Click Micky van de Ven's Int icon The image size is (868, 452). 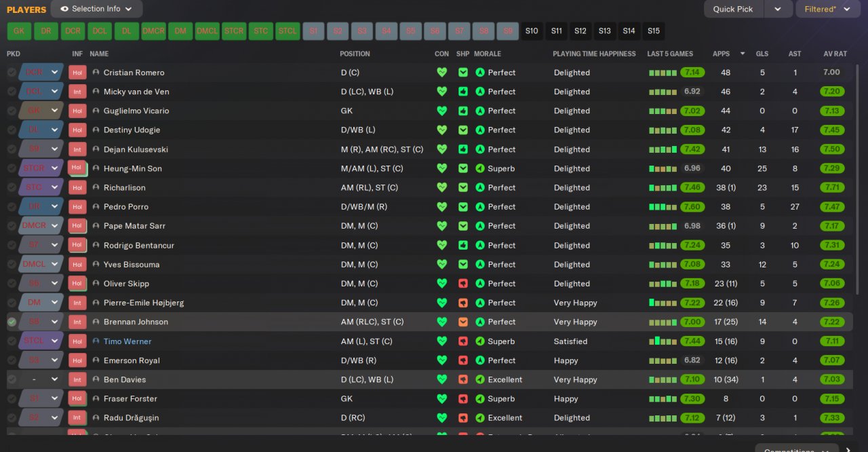tap(77, 92)
